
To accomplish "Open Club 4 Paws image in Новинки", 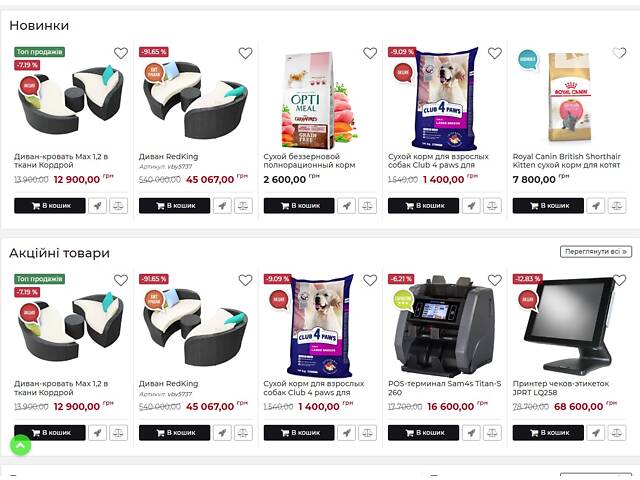I will pyautogui.click(x=445, y=98).
